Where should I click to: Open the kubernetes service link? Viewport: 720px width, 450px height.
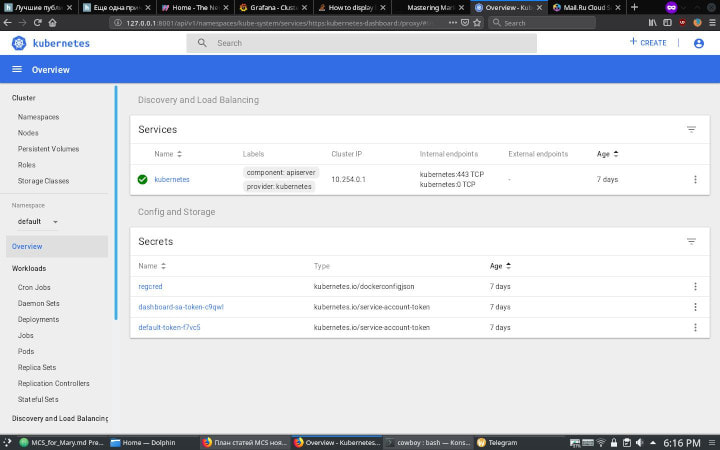(171, 179)
